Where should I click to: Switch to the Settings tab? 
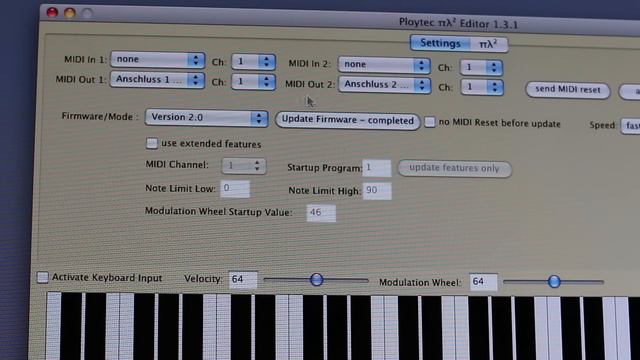tap(440, 43)
